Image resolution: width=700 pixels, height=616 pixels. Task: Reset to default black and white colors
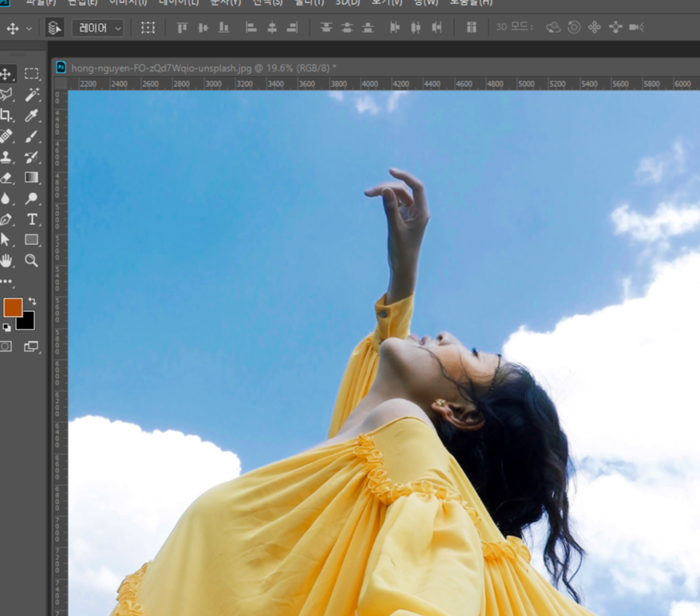tap(6, 327)
